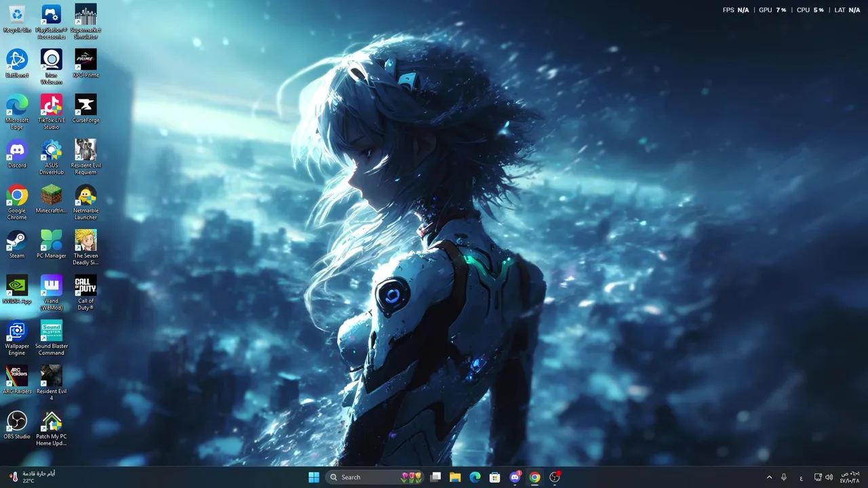The image size is (868, 488).
Task: Open the Microsoft Edge desktop shortcut
Action: 17,112
